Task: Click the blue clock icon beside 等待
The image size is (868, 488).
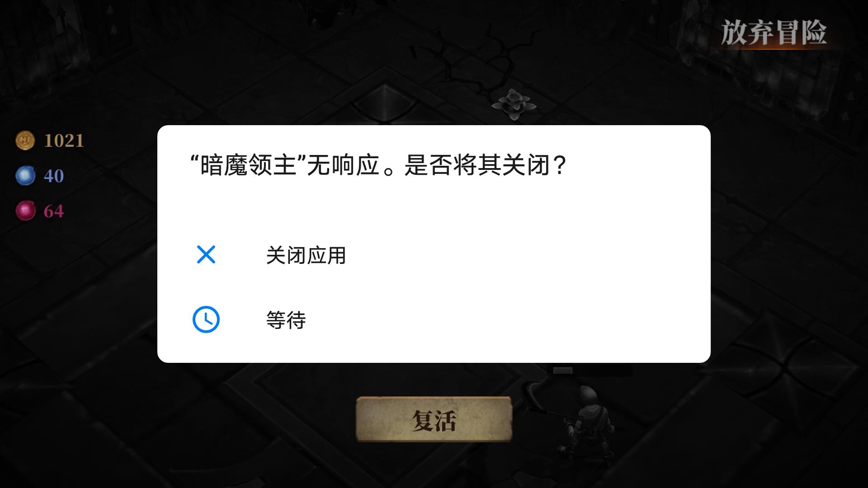Action: [x=206, y=320]
